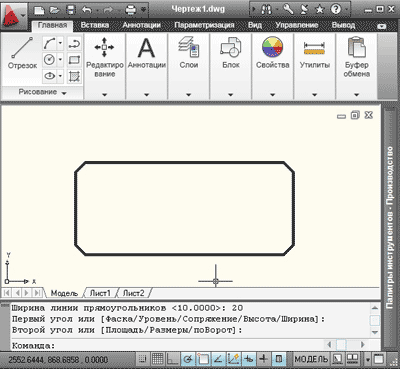Image resolution: width=400 pixels, height=369 pixels.
Task: Toggle Snap mode in status bar
Action: (142, 359)
